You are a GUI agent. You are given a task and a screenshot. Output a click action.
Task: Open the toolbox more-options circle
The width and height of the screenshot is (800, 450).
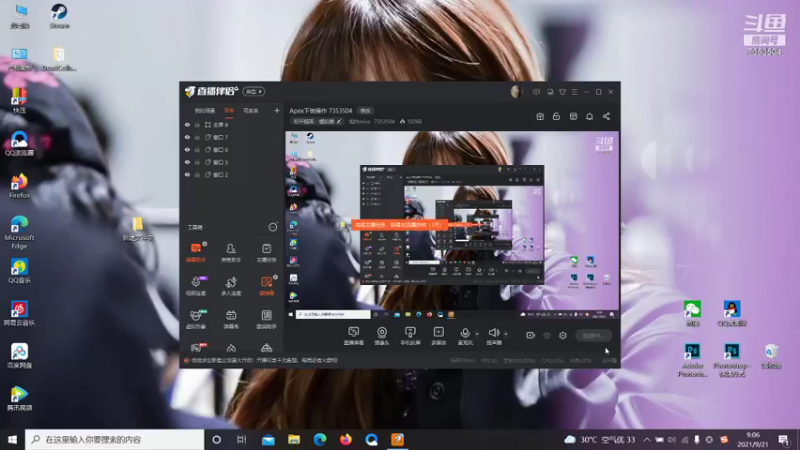click(x=273, y=227)
